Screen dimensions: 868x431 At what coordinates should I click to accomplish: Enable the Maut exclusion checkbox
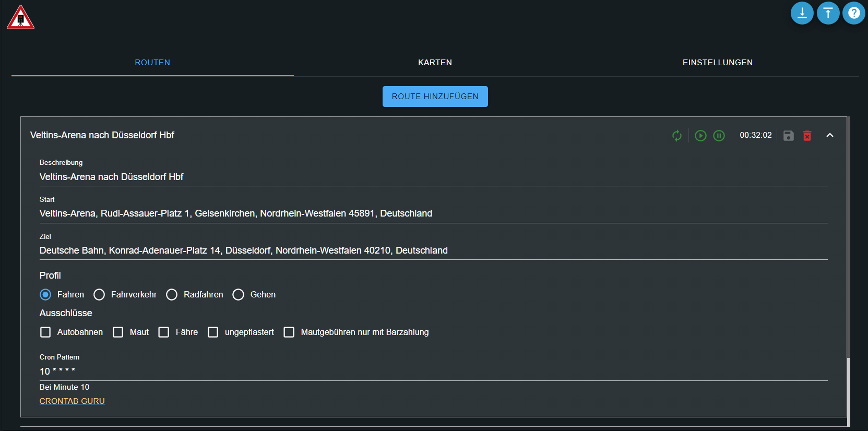[118, 332]
